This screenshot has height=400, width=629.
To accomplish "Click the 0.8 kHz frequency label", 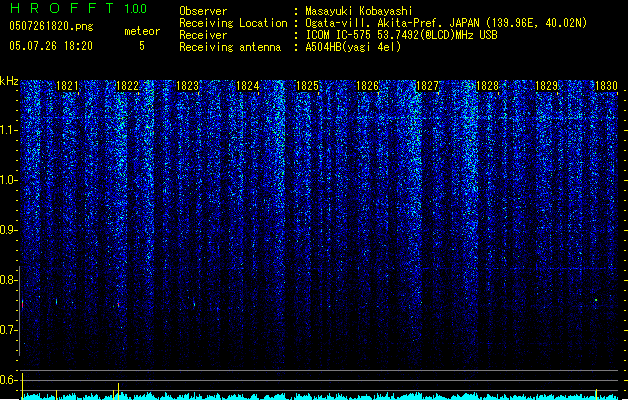I will (x=9, y=280).
